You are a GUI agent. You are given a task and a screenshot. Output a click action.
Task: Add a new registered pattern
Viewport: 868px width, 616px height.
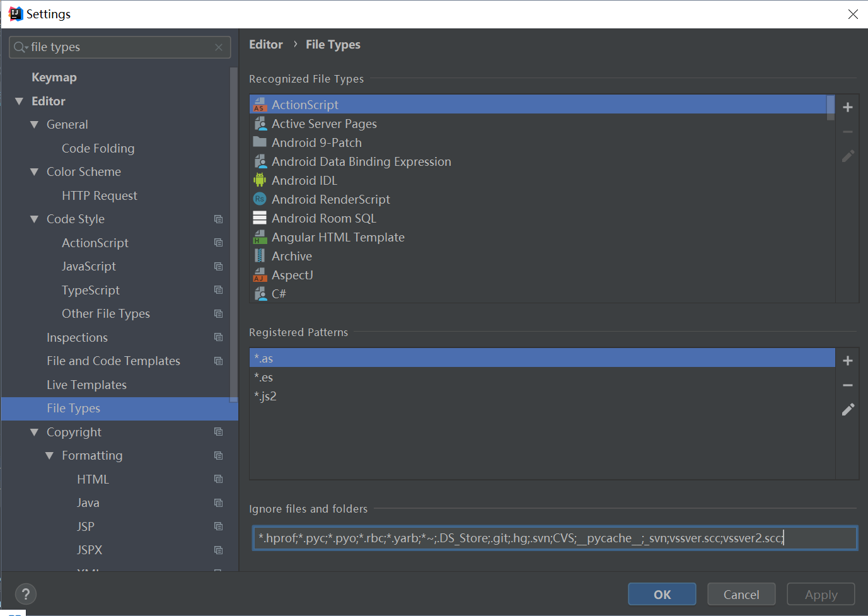[x=848, y=361]
